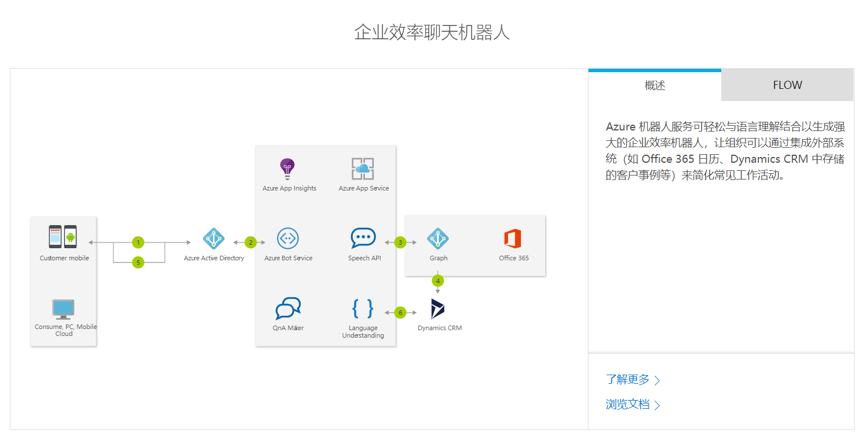Select flow step marker 6 near Dynamics CRM
Image resolution: width=868 pixels, height=441 pixels.
point(400,312)
